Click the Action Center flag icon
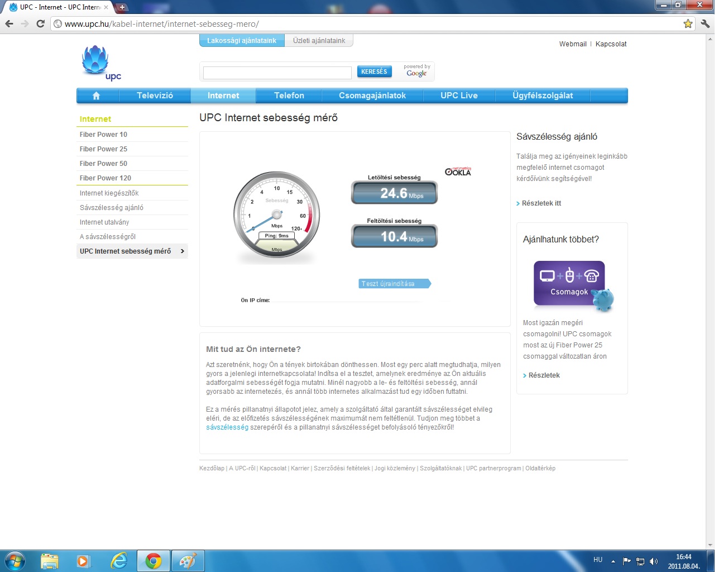Viewport: 728px width, 572px height. coord(626,561)
